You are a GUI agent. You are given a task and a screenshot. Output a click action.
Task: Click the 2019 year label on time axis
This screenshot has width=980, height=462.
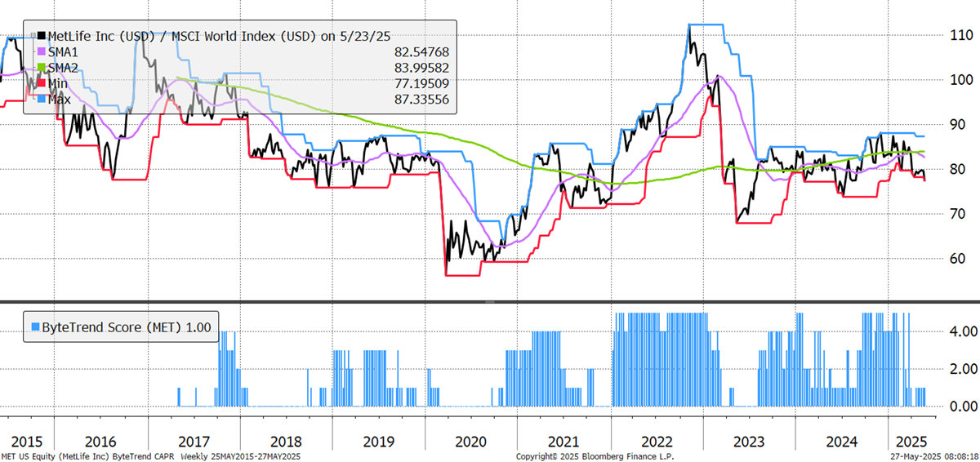point(379,442)
